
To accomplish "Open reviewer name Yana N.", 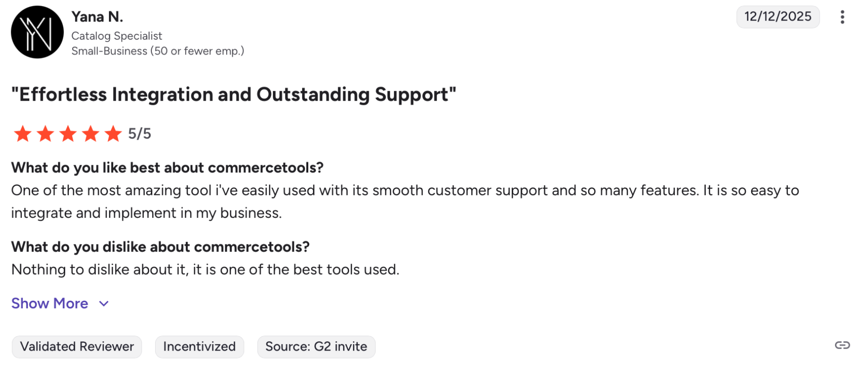I will [97, 17].
